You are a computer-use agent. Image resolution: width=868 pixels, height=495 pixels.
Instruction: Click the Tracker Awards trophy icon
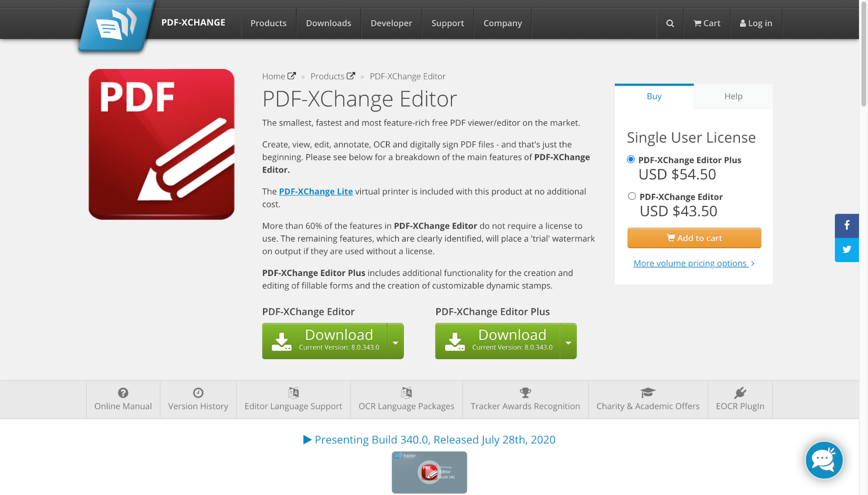point(525,393)
